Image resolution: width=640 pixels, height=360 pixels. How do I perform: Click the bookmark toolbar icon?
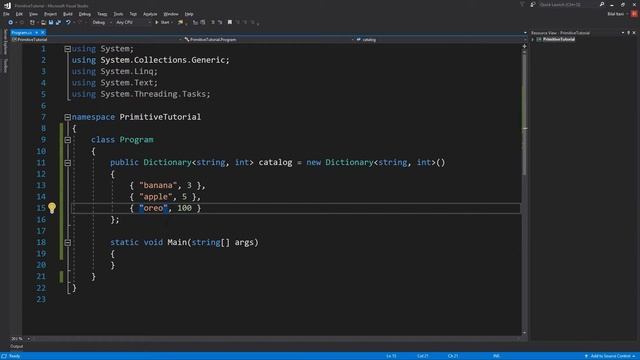tap(230, 22)
